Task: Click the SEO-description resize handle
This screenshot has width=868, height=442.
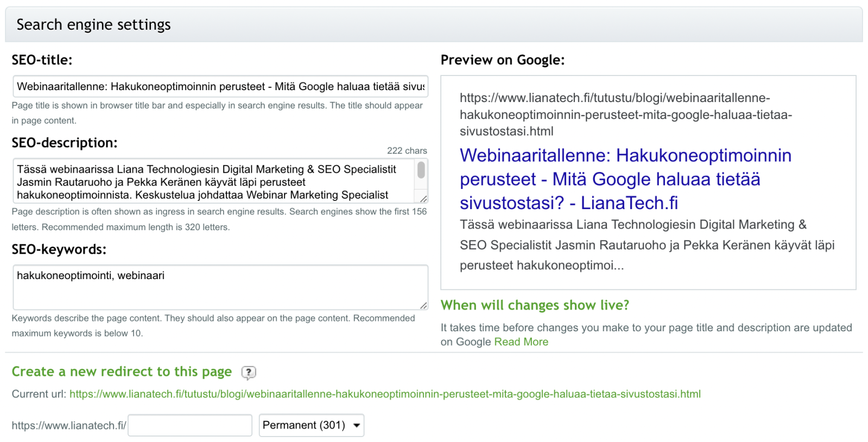Action: point(423,199)
